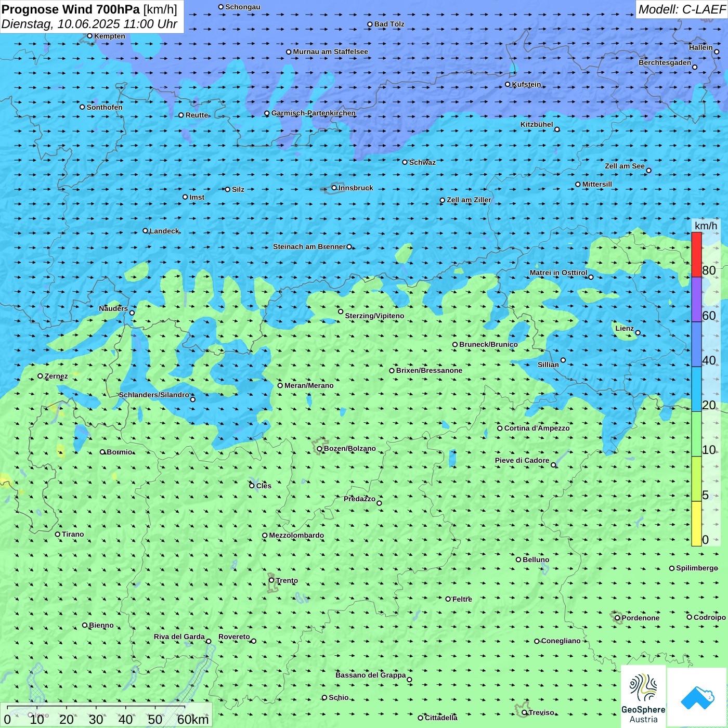Click the Bassano del Grappa label

point(371,675)
